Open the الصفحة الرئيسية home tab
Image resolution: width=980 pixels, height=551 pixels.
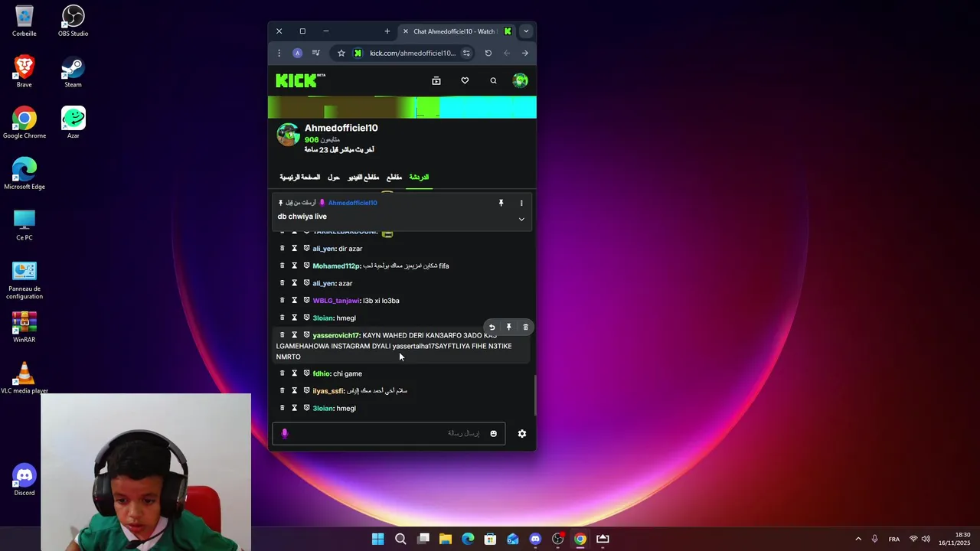299,177
